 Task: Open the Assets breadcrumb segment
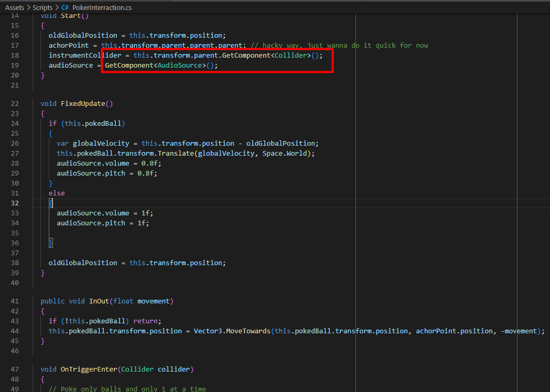(x=14, y=7)
